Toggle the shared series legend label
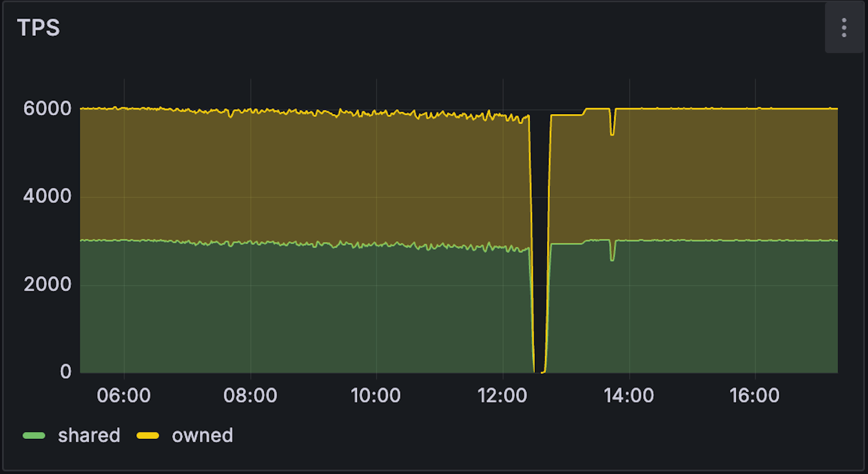The width and height of the screenshot is (868, 474). [89, 435]
